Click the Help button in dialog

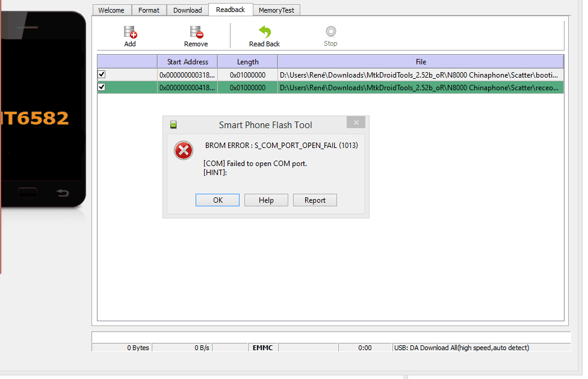point(266,200)
